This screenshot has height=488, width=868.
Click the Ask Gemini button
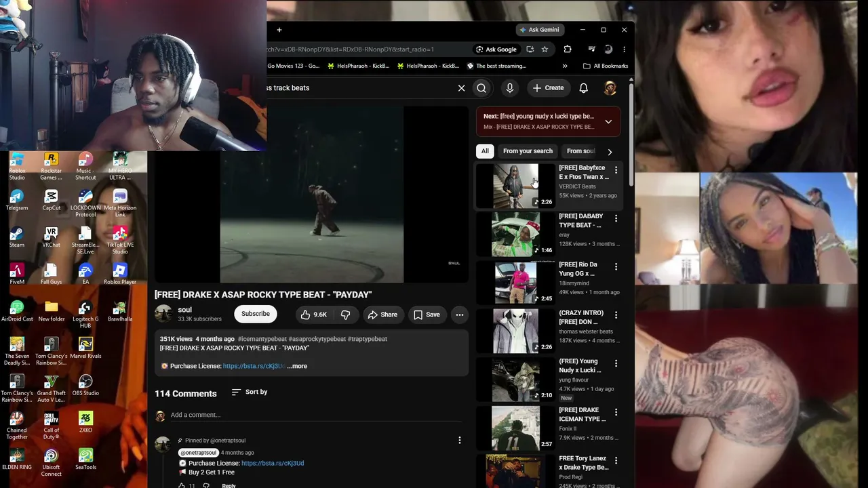(x=539, y=30)
